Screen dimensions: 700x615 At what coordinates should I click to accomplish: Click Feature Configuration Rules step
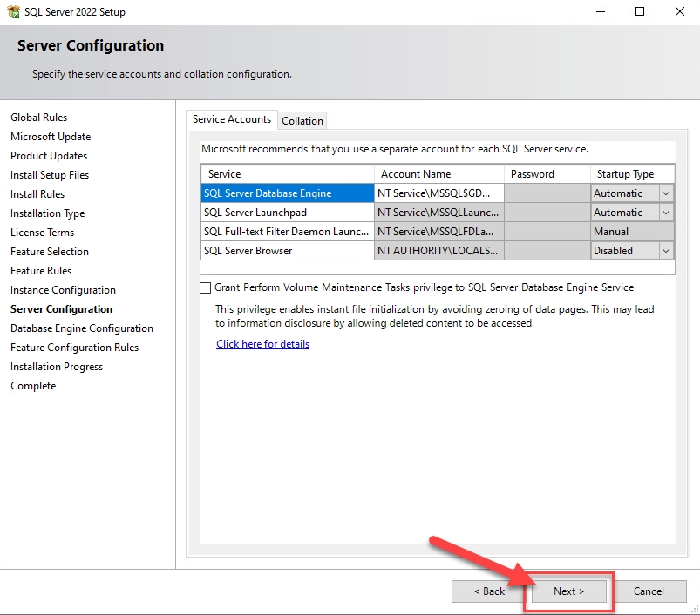point(75,348)
